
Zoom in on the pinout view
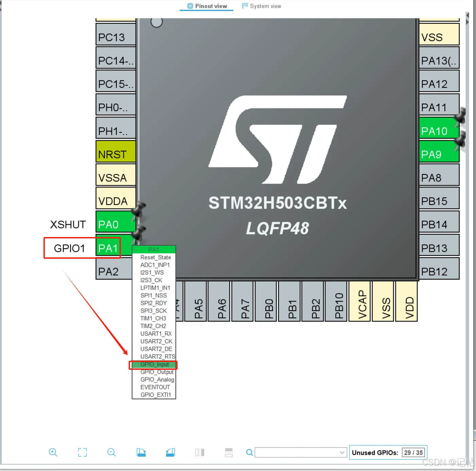(53, 452)
